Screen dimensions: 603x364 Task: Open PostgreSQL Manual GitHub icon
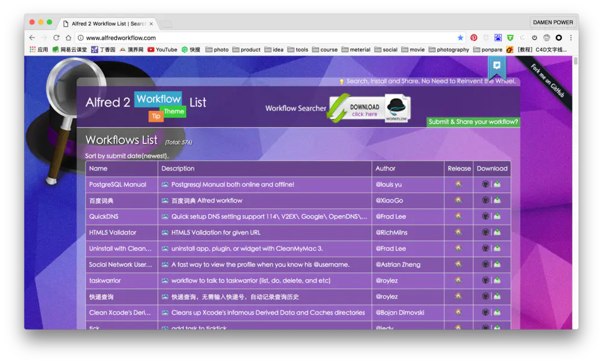[485, 184]
